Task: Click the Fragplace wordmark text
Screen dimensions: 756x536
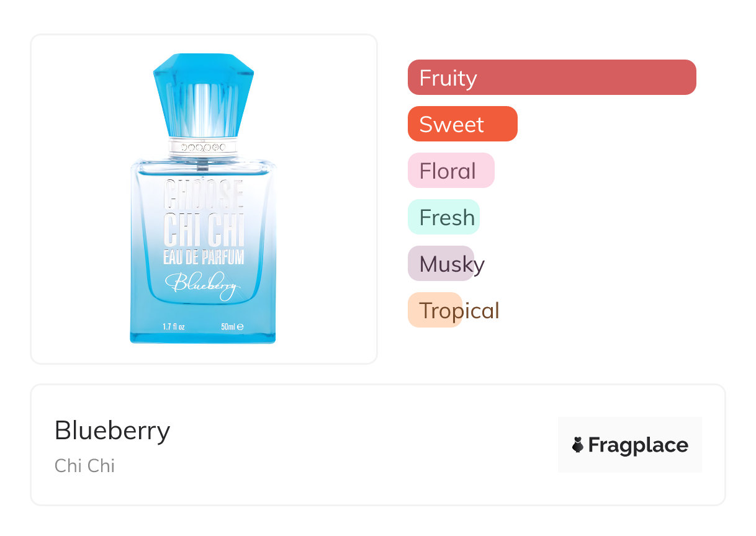Action: pyautogui.click(x=638, y=445)
